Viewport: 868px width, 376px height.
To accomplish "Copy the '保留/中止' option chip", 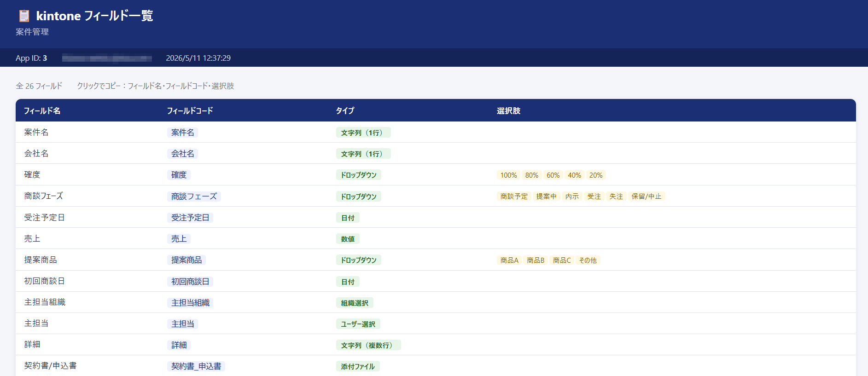I will pos(647,197).
